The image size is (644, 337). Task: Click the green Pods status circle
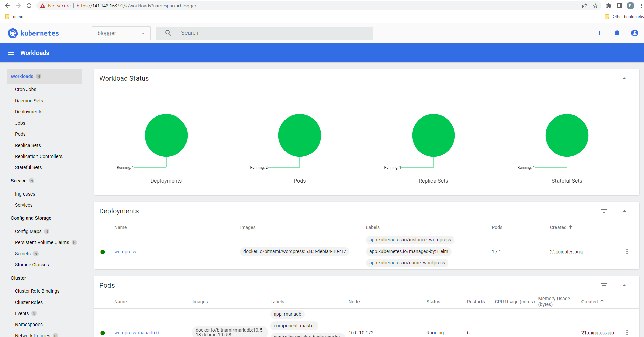coord(300,135)
